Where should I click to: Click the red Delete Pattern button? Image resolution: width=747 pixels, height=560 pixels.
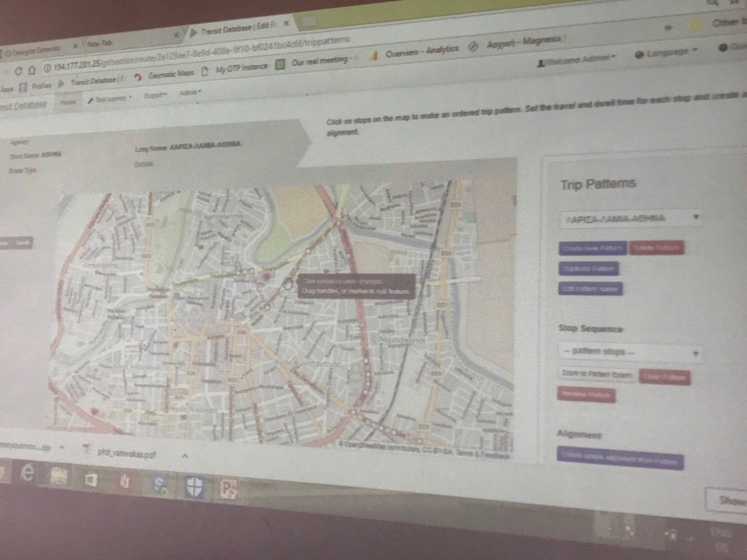(657, 248)
